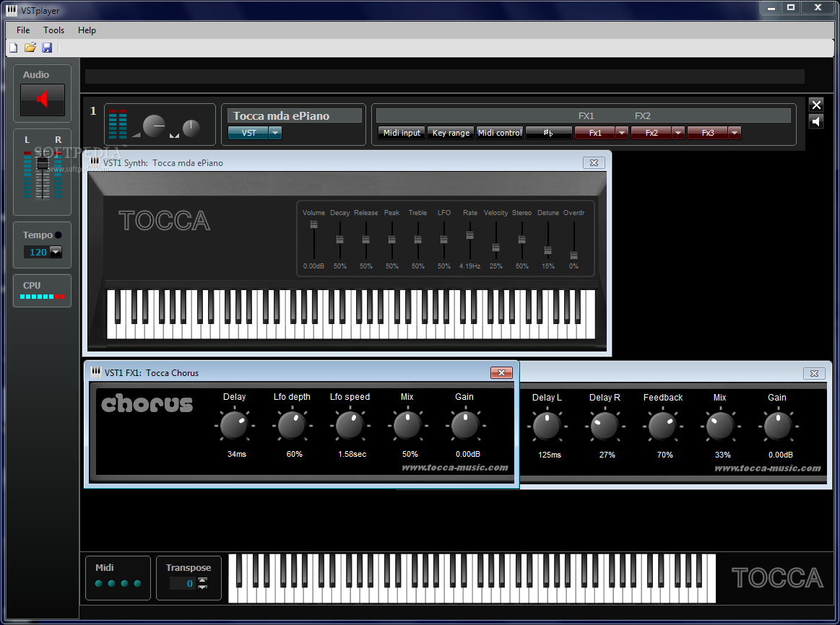Open the Fx2 slot button
Image resolution: width=840 pixels, height=625 pixels.
click(x=651, y=133)
